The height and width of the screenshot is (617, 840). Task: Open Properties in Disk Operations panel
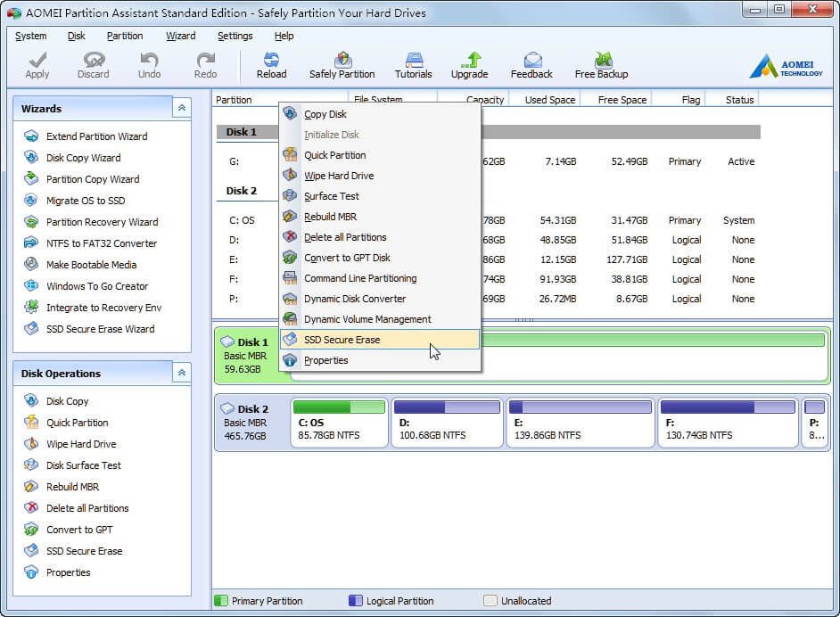point(68,572)
